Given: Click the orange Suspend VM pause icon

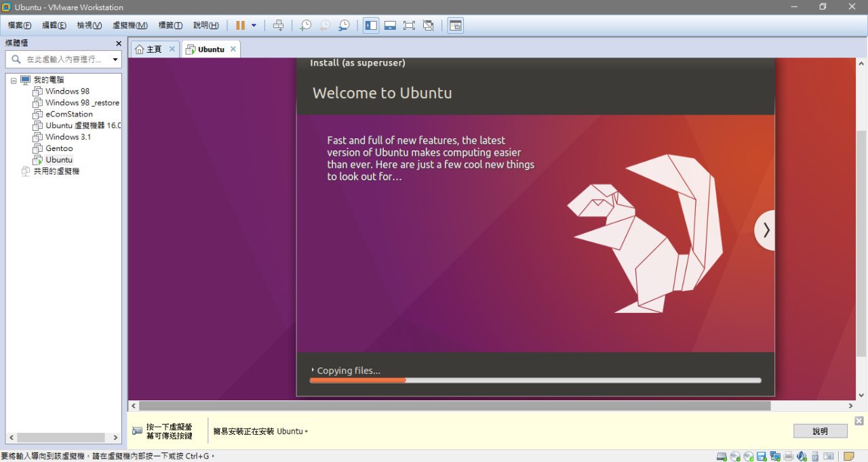Looking at the screenshot, I should point(240,25).
